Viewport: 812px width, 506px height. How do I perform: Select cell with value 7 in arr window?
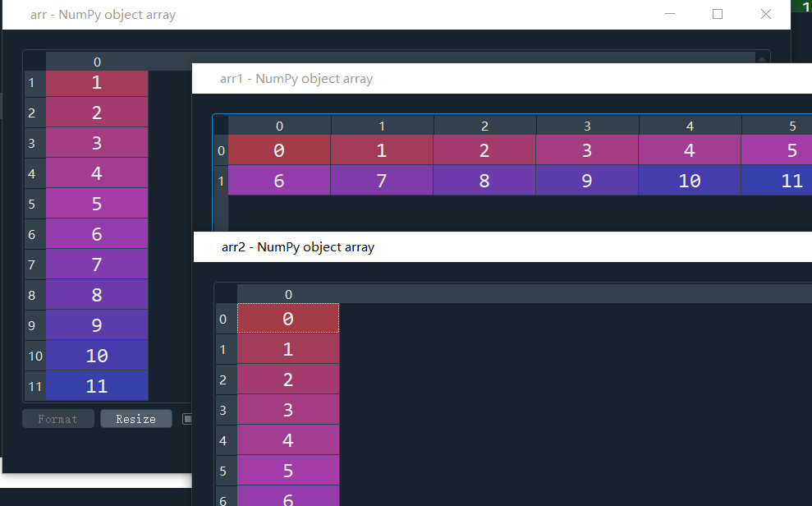click(x=97, y=264)
